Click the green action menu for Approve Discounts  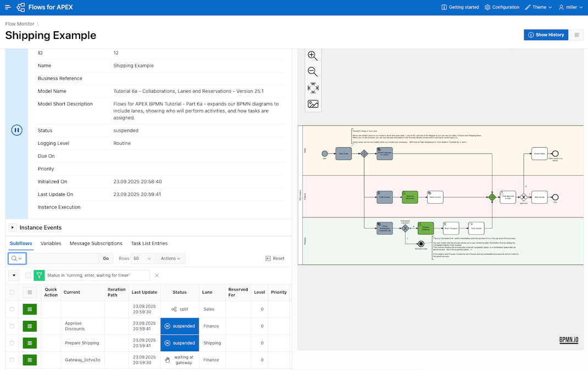[30, 326]
